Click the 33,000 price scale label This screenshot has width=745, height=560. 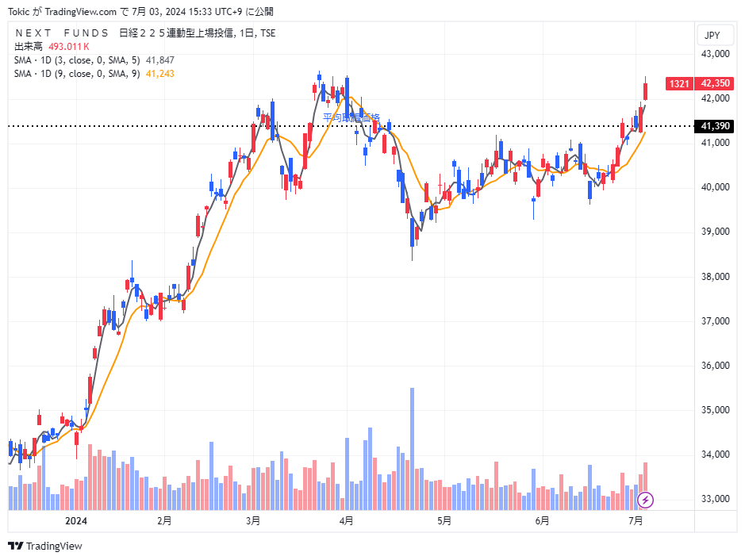click(715, 499)
